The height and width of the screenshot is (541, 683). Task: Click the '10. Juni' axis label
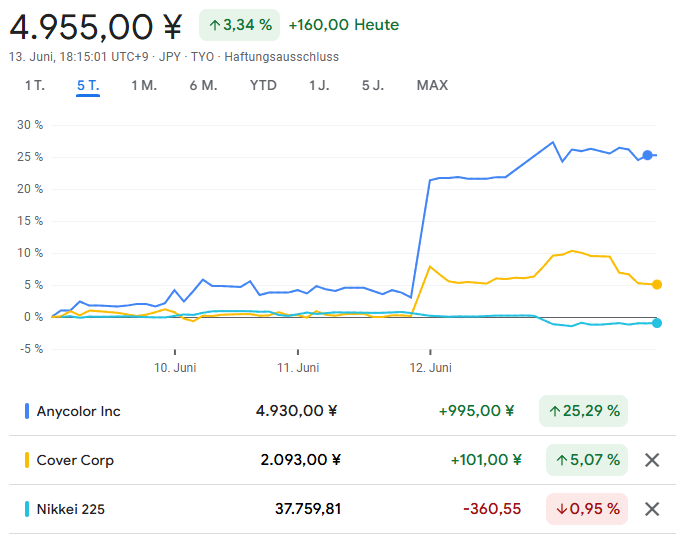[x=175, y=368]
